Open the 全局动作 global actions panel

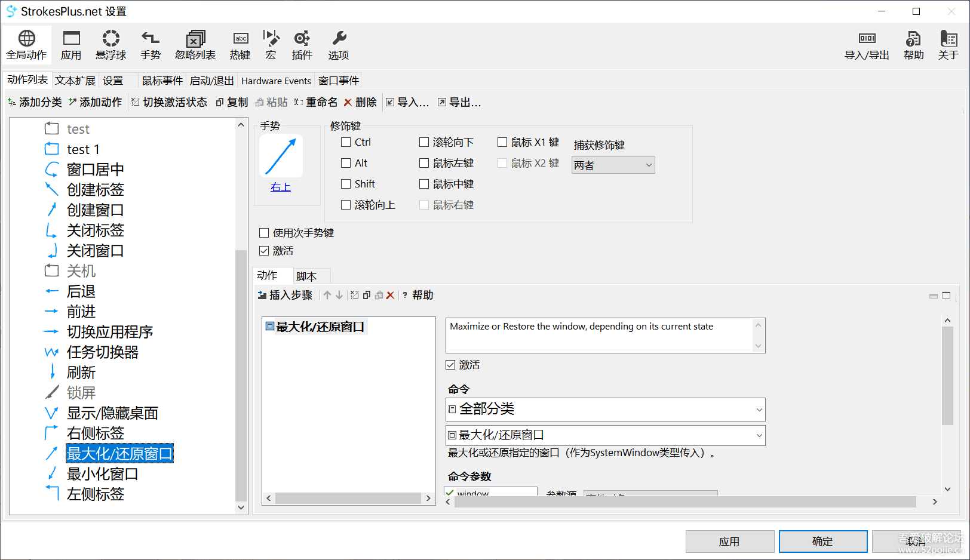27,45
